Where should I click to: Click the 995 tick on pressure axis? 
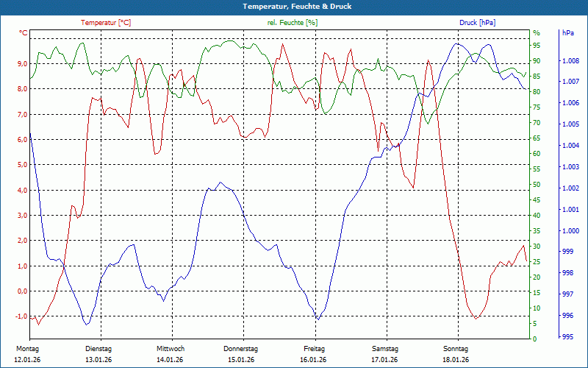tap(567, 337)
